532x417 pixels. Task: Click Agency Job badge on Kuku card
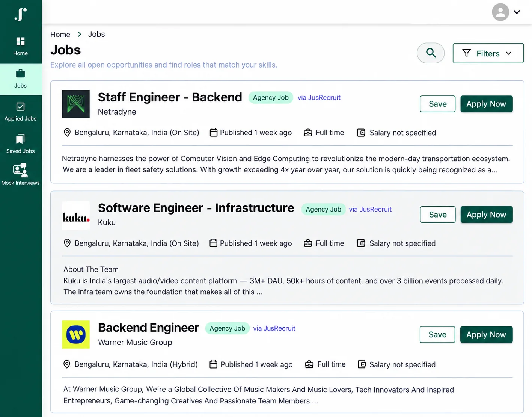[x=324, y=209]
